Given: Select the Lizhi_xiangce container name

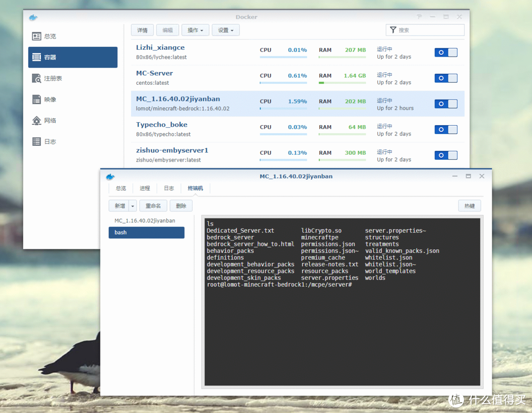Looking at the screenshot, I should point(161,47).
